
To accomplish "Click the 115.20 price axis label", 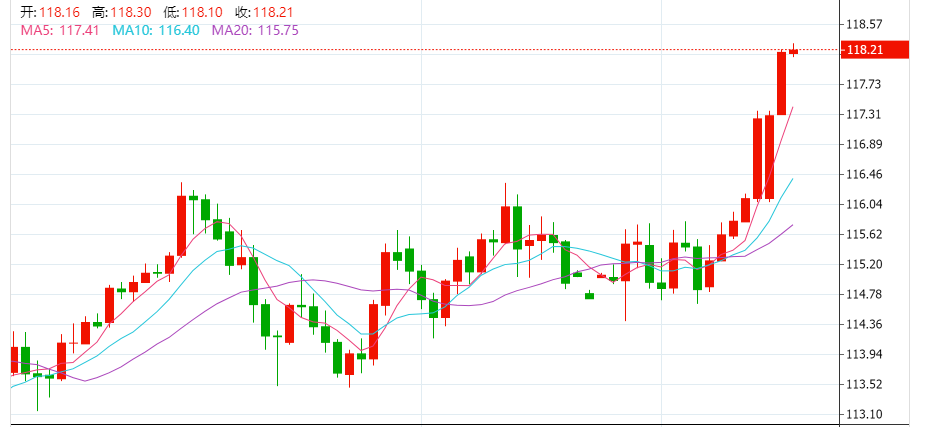I will pos(865,264).
